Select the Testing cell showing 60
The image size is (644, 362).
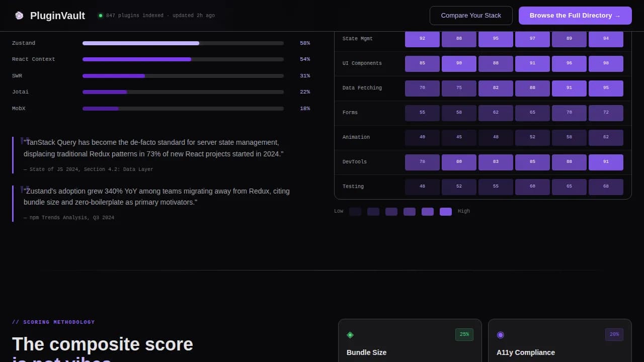tap(532, 187)
